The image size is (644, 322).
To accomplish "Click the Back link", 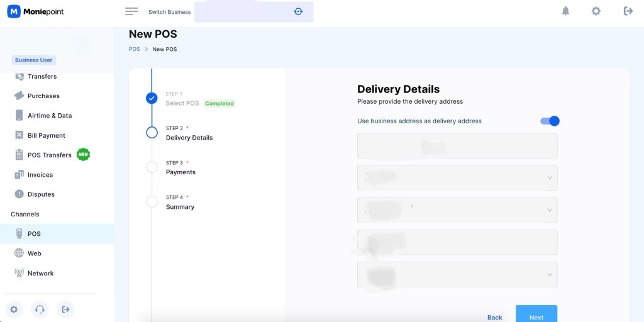I will 494,317.
